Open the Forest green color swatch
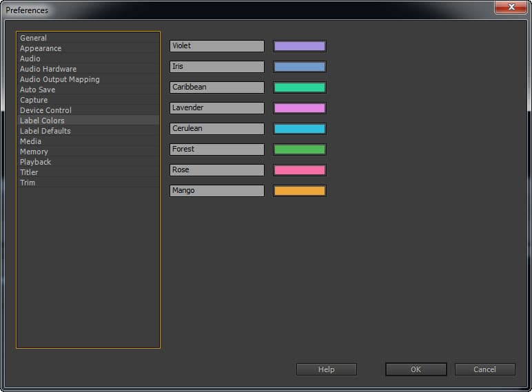This screenshot has height=392, width=532. 300,149
